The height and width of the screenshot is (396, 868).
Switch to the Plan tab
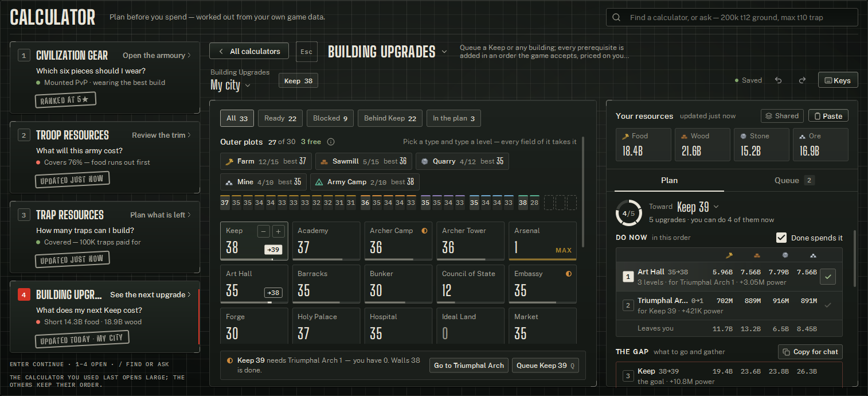669,180
